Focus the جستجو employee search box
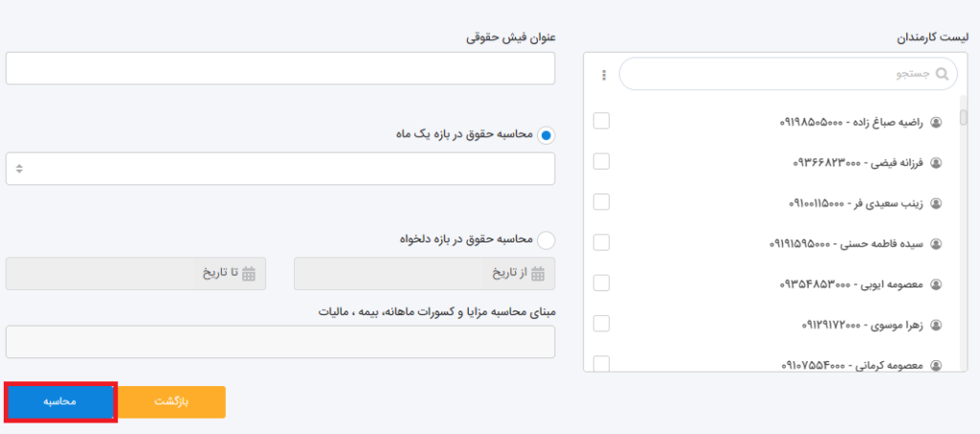 [775, 74]
